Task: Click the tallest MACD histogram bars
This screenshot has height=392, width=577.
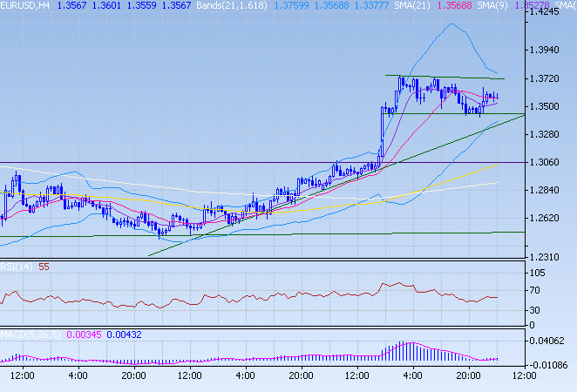Action: click(x=406, y=349)
